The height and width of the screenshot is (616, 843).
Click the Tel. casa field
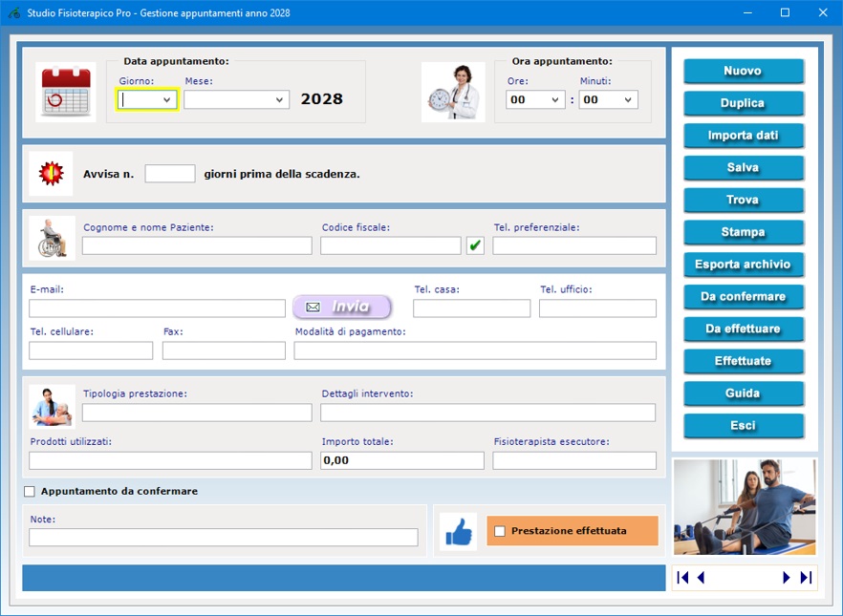coord(471,308)
